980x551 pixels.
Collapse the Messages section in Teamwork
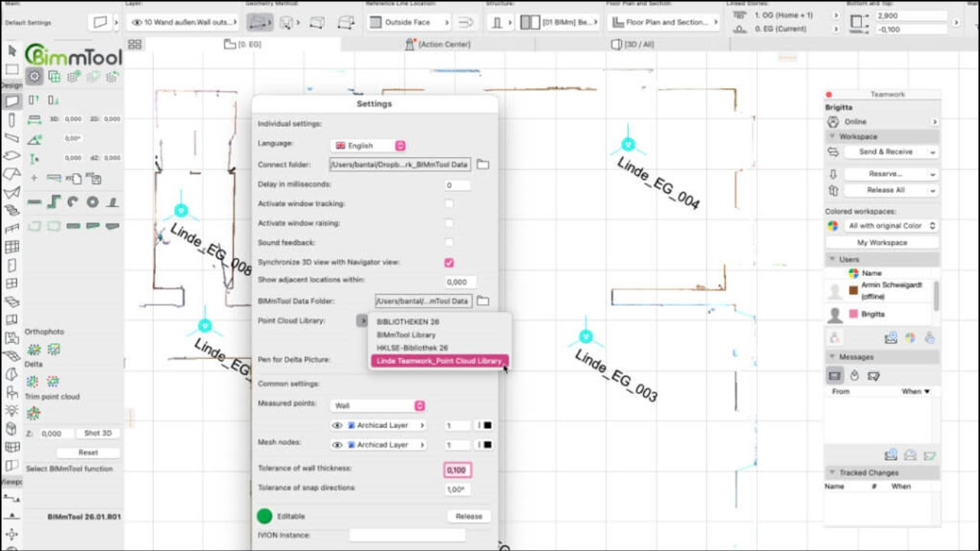coord(832,357)
